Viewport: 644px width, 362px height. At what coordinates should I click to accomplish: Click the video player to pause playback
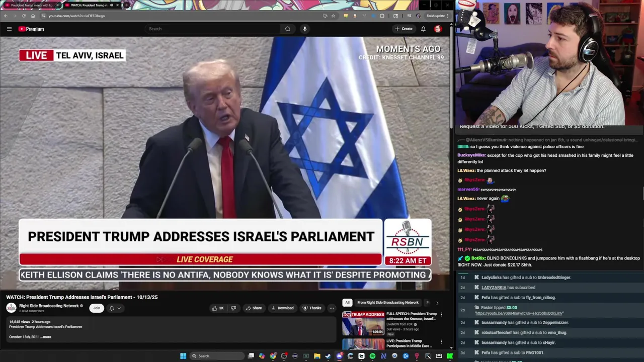pyautogui.click(x=225, y=163)
